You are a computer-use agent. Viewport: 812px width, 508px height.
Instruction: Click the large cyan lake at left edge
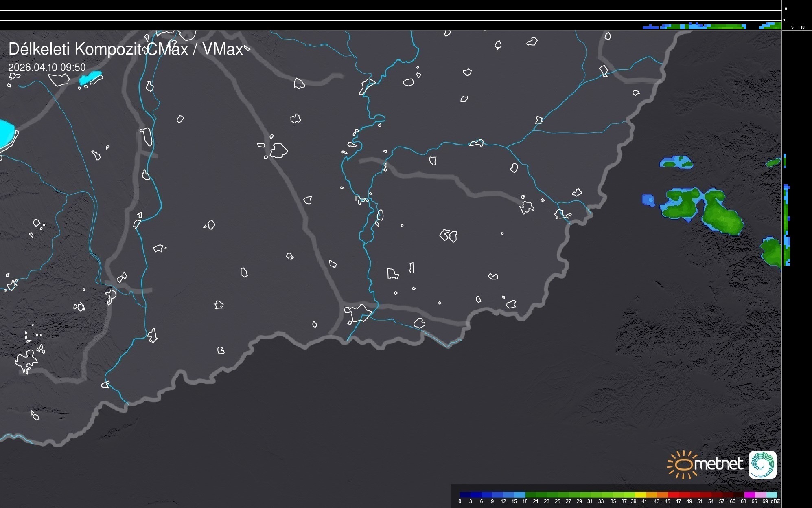[x=6, y=133]
